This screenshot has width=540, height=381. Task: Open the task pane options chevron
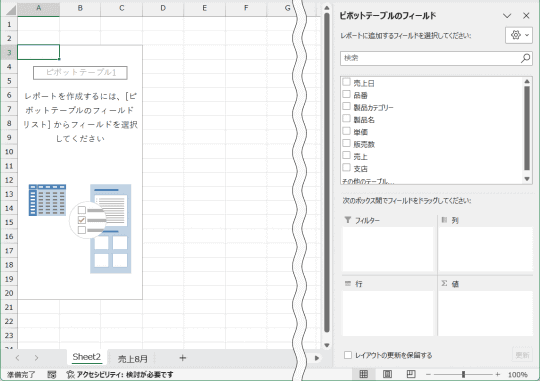point(507,16)
